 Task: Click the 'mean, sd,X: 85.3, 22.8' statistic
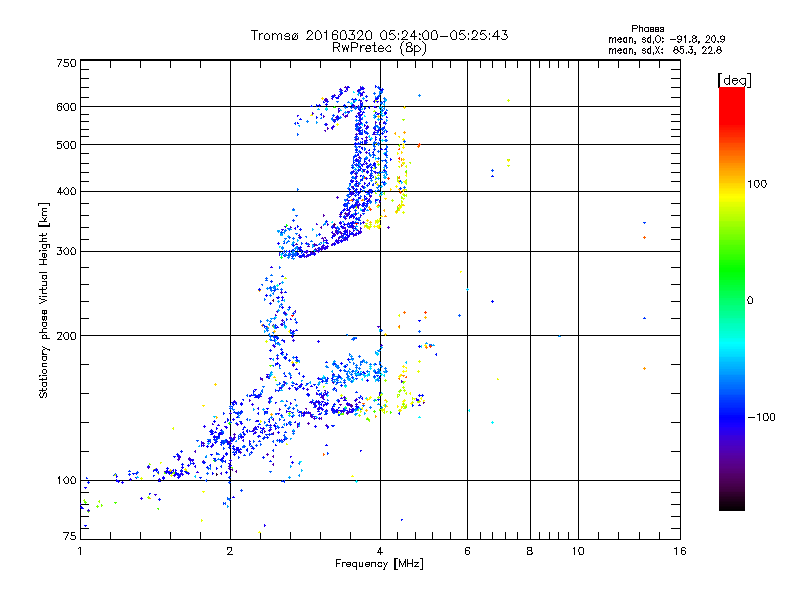coord(665,50)
